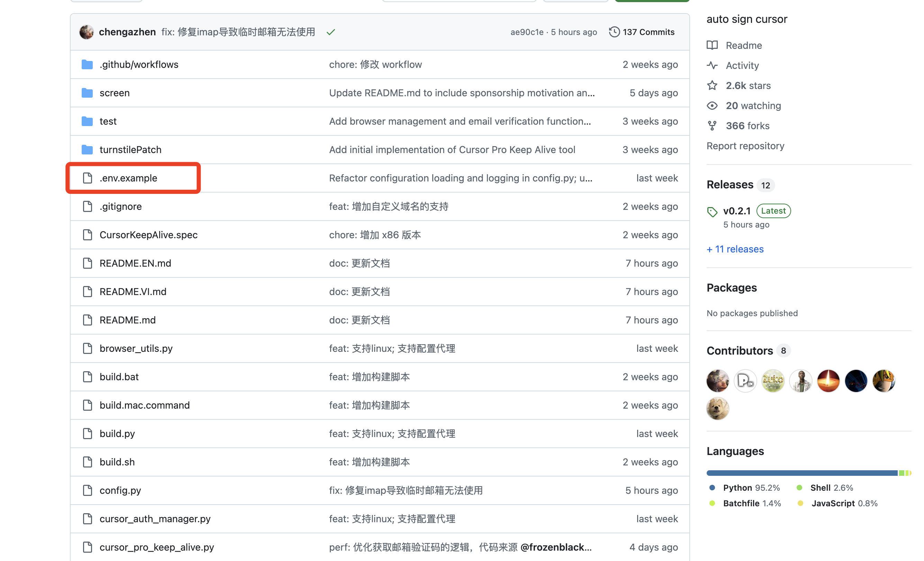Click the .env.example file icon
The height and width of the screenshot is (561, 924).
(x=87, y=178)
